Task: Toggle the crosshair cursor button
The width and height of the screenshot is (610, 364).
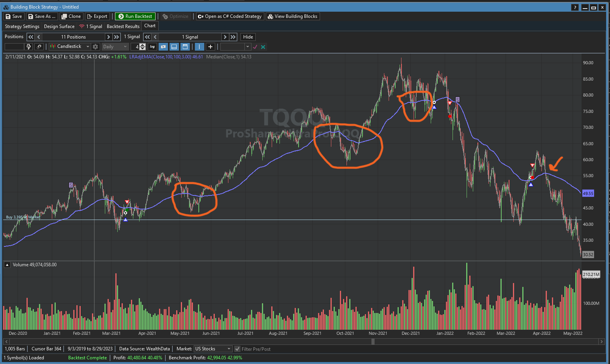Action: click(210, 47)
